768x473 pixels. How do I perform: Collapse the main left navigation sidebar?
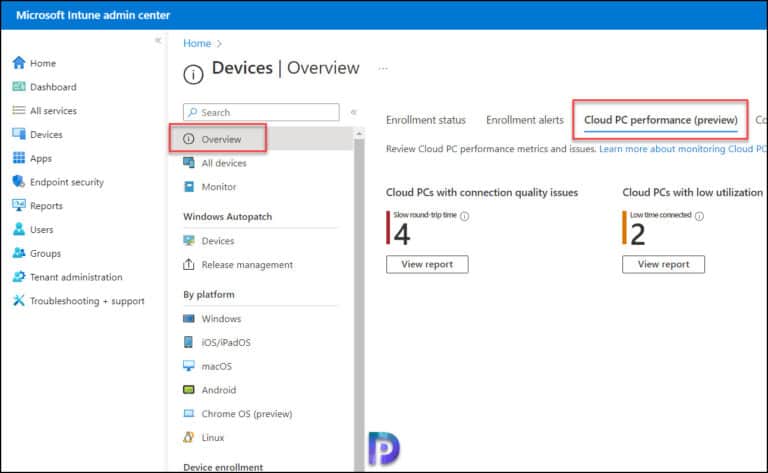pyautogui.click(x=158, y=40)
